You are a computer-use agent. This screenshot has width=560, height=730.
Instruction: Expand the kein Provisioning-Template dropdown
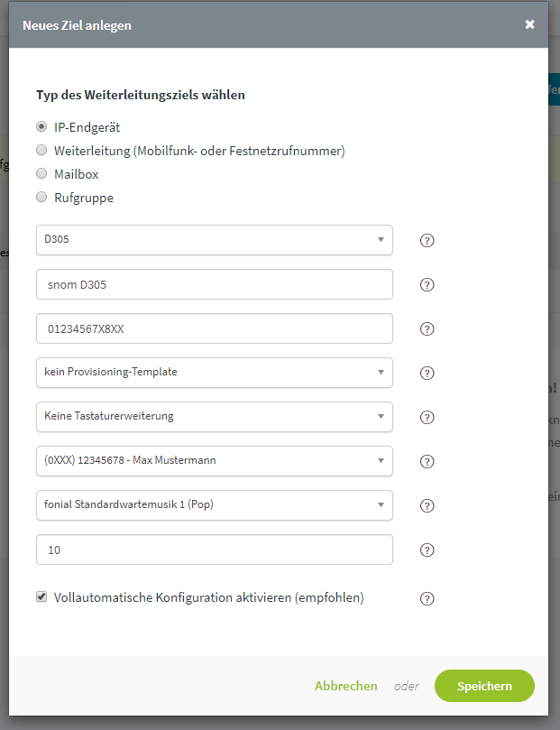point(216,373)
